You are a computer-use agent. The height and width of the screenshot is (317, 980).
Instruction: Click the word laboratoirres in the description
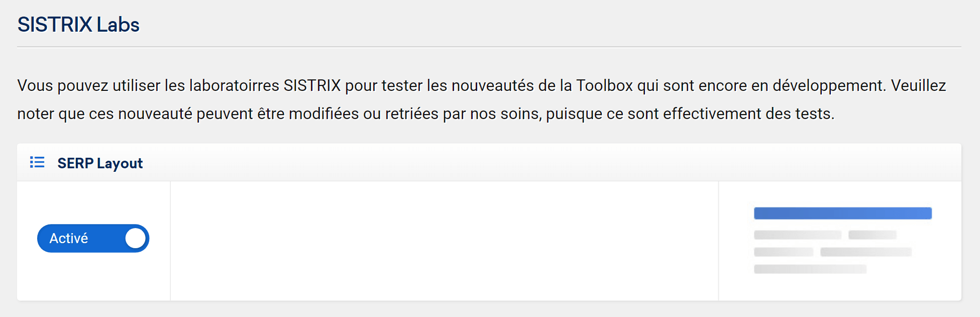(234, 85)
